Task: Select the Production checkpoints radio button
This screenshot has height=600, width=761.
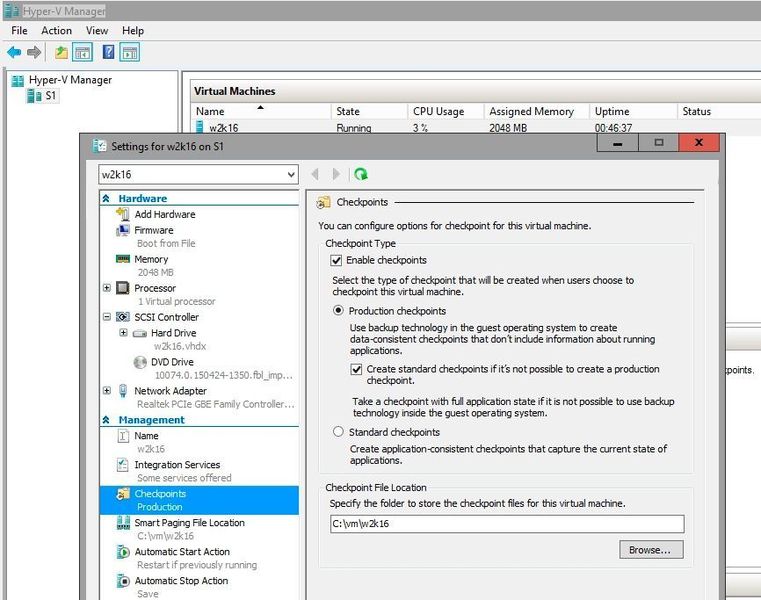Action: 338,310
